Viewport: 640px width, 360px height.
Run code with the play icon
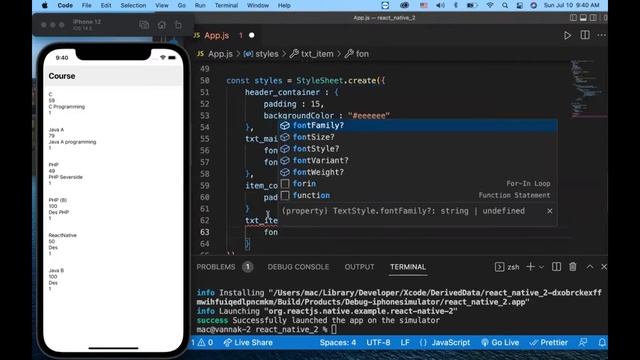click(x=567, y=36)
